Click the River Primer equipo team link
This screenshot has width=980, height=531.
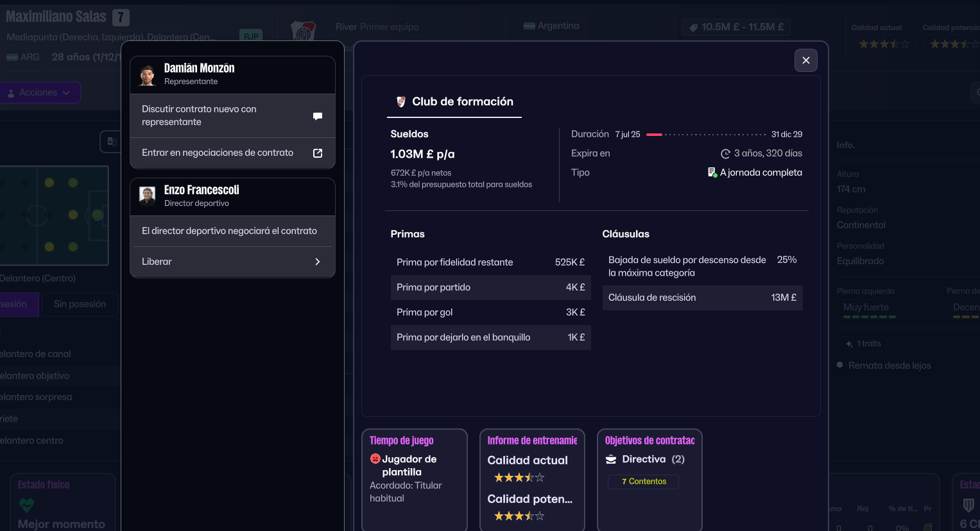click(377, 27)
